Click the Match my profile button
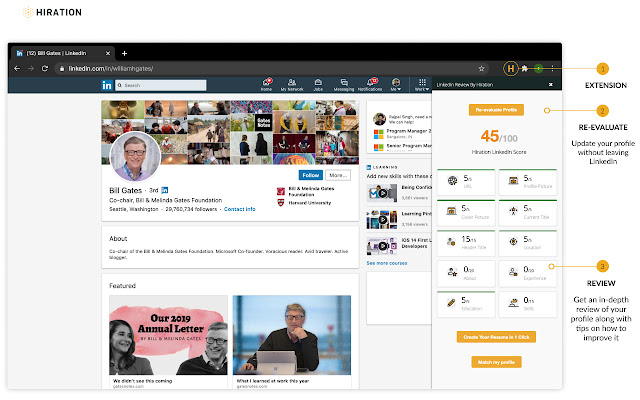 click(x=496, y=362)
